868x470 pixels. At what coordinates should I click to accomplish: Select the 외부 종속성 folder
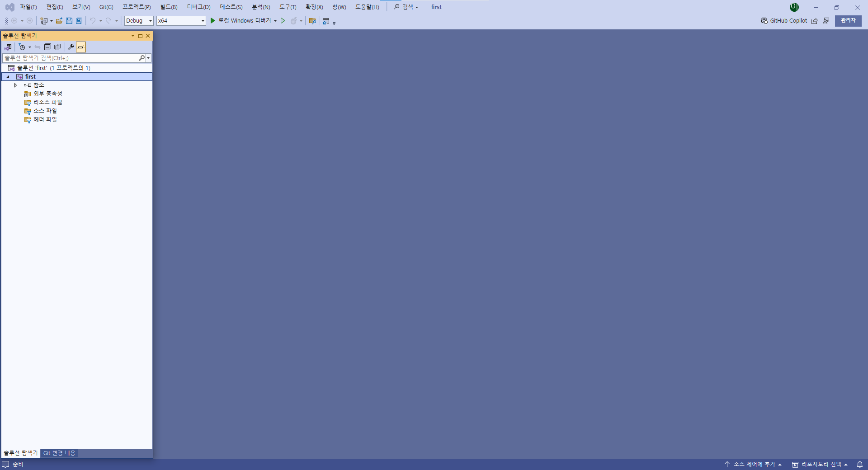point(77,94)
